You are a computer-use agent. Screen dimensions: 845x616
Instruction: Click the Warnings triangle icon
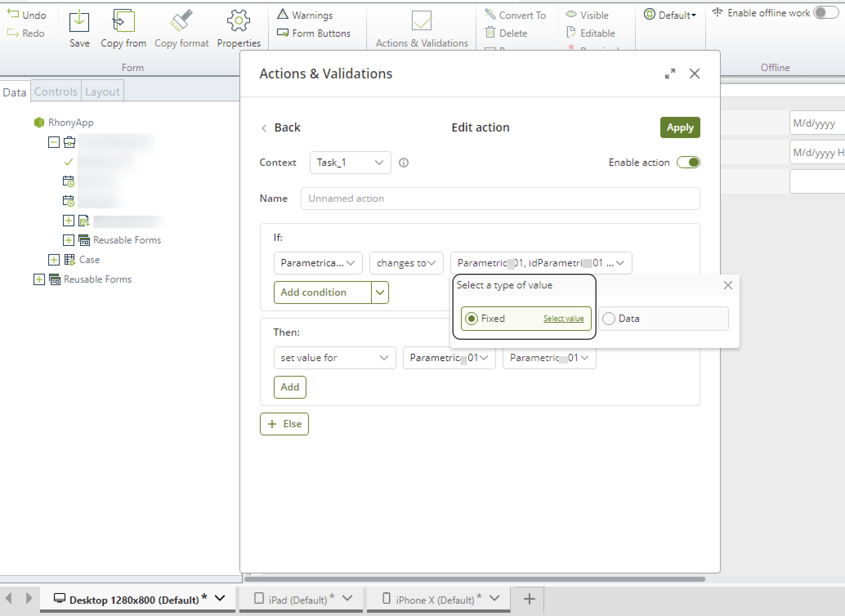pos(283,14)
